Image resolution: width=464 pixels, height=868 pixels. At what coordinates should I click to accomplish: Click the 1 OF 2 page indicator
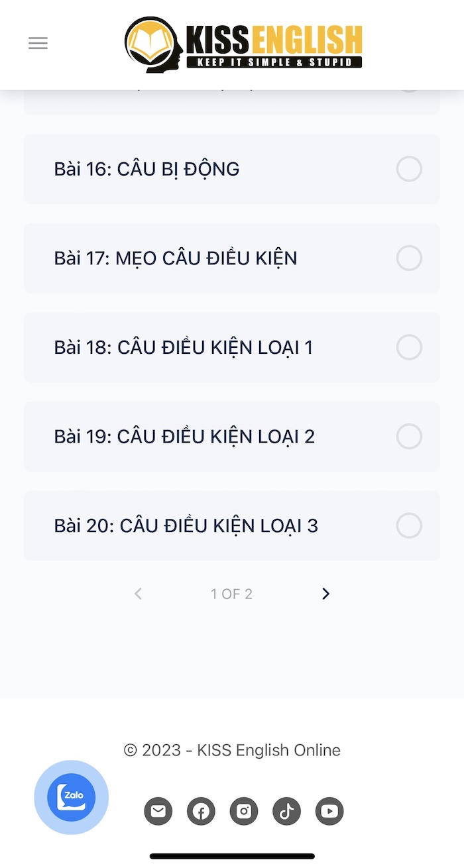click(231, 594)
